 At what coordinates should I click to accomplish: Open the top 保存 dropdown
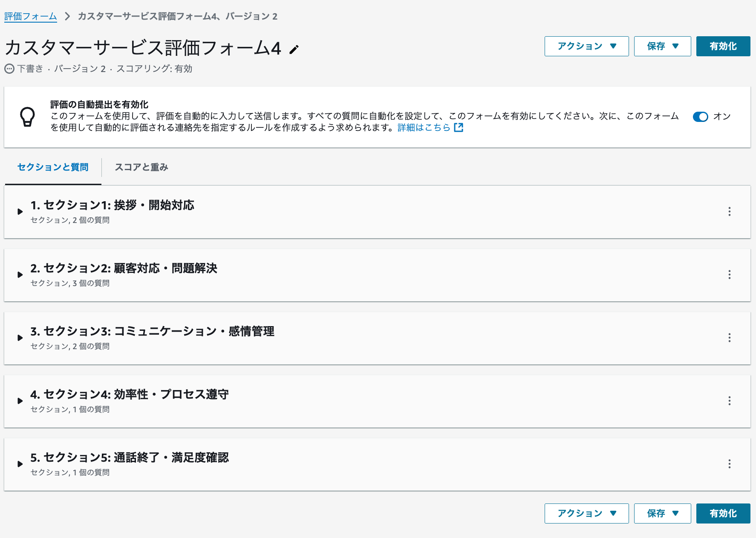[x=662, y=46]
